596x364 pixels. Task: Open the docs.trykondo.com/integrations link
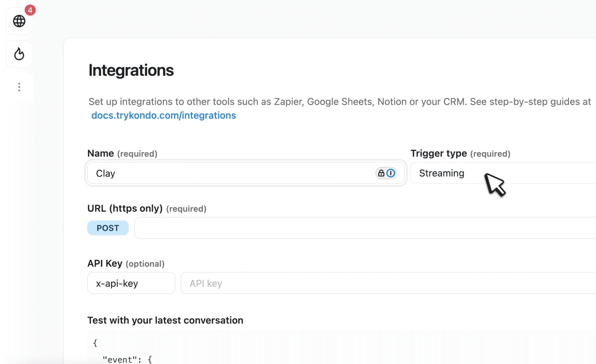[164, 115]
